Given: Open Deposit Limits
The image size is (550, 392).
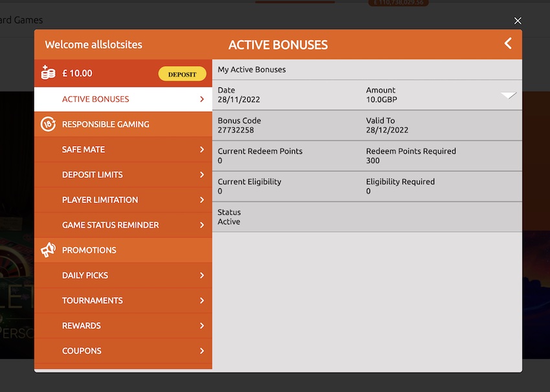Looking at the screenshot, I should 123,175.
